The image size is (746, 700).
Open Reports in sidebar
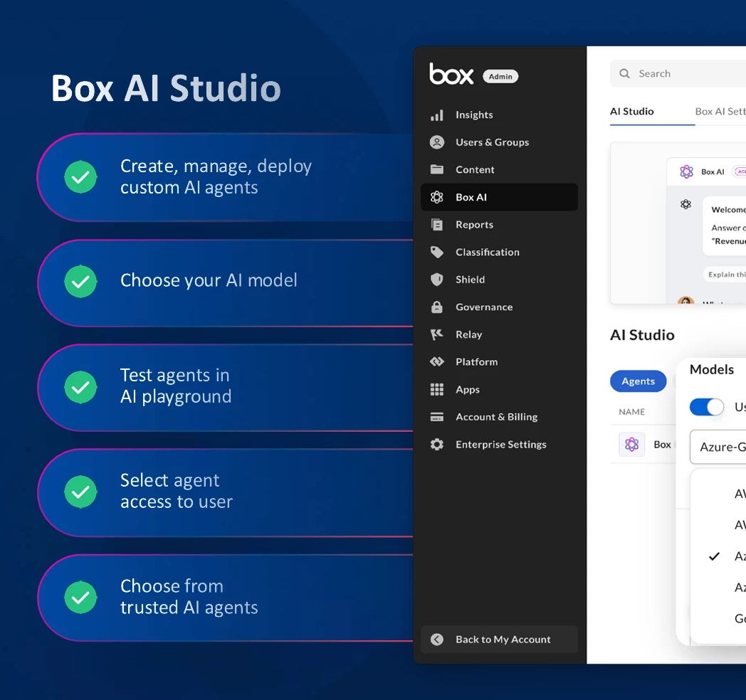499,225
